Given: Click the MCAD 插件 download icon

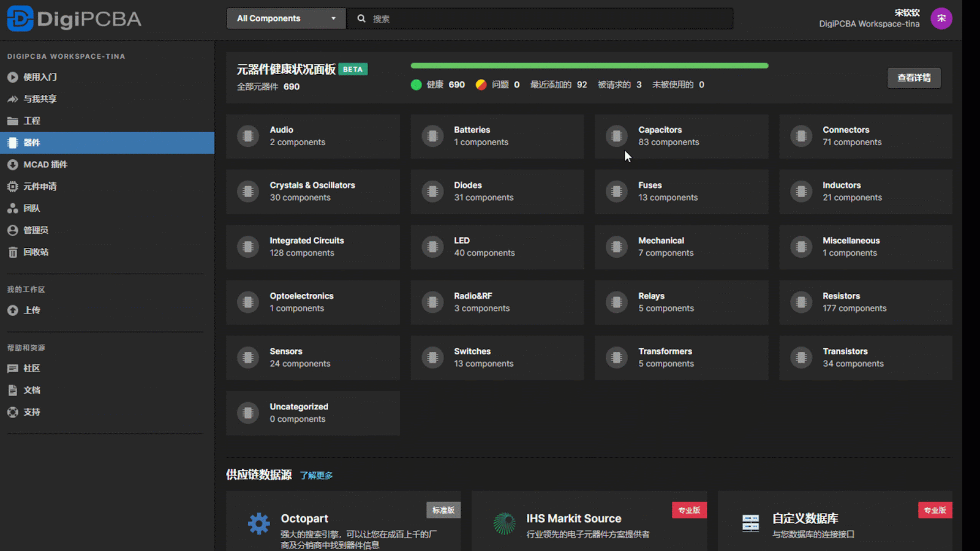Looking at the screenshot, I should tap(12, 165).
